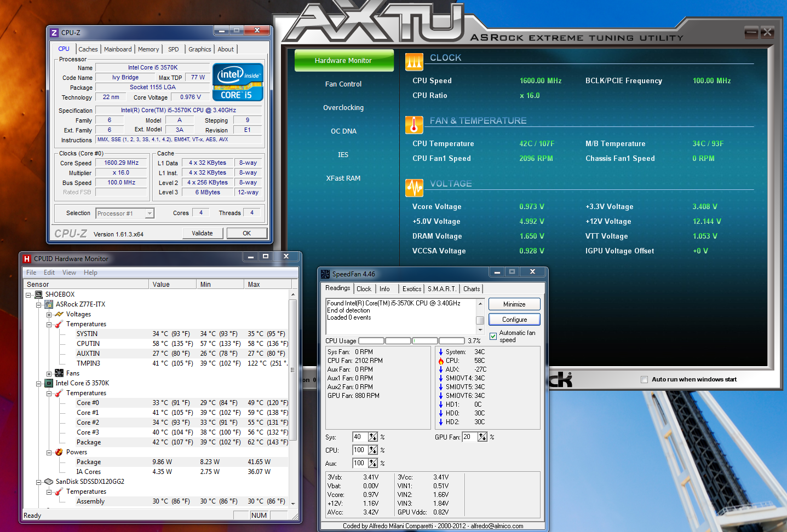
Task: Open XFast RAM in AXTU sidebar
Action: (x=343, y=178)
